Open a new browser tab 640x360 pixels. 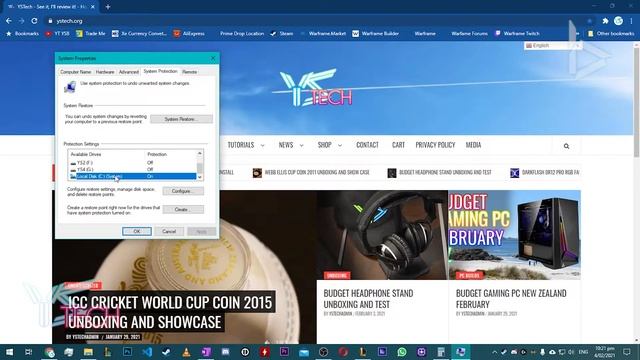(108, 7)
